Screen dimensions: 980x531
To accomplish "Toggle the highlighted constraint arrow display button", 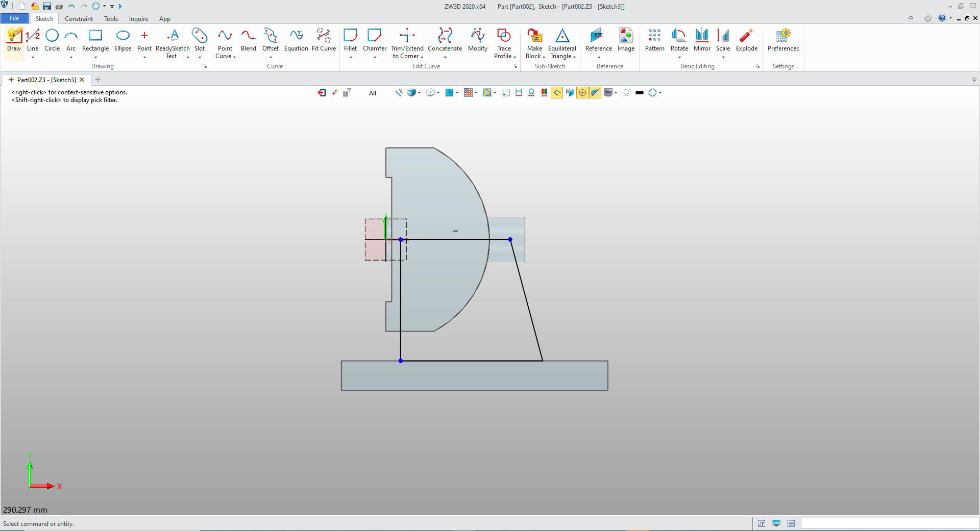I will [557, 93].
